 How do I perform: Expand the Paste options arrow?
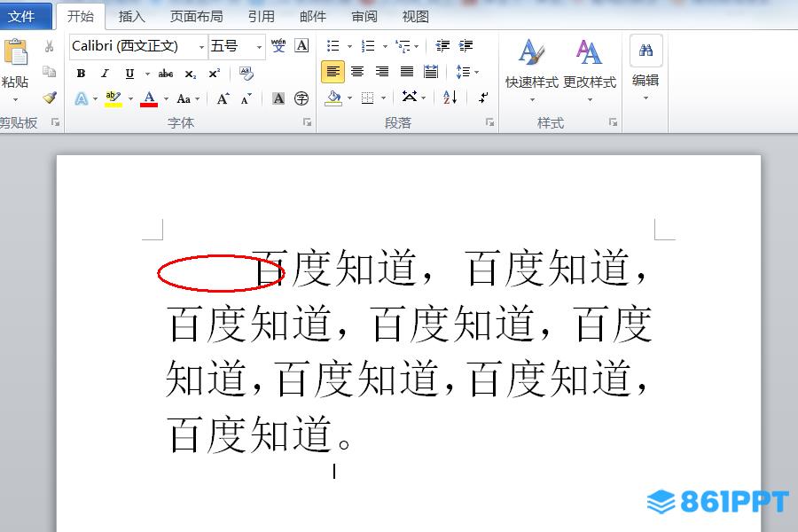click(15, 99)
